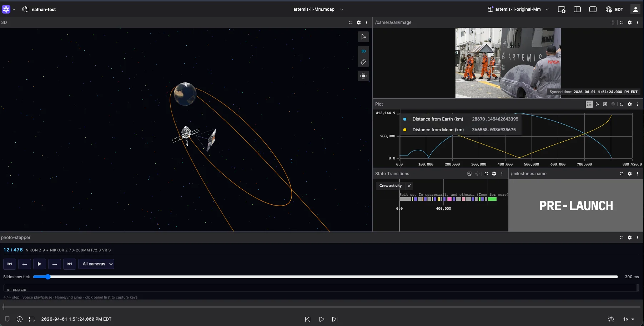Adjust the Slideshow tick slider handle
Screen dimensions: 644x326
pyautogui.click(x=48, y=277)
